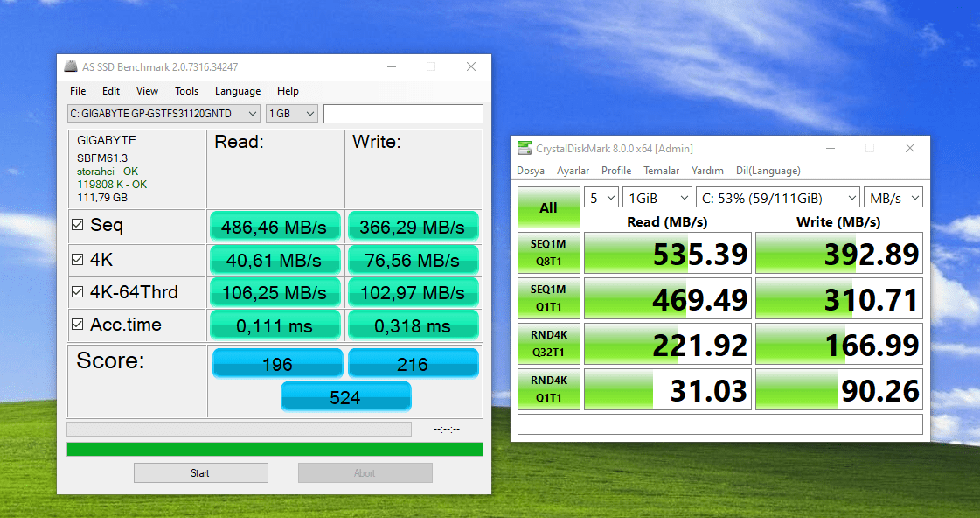The width and height of the screenshot is (980, 518).
Task: Click the 106,25 MB/s 4K-64Thrd read result
Action: tap(275, 293)
